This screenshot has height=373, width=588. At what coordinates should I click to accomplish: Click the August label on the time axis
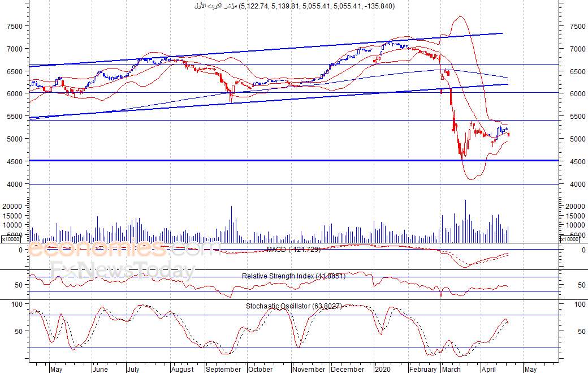coord(183,369)
